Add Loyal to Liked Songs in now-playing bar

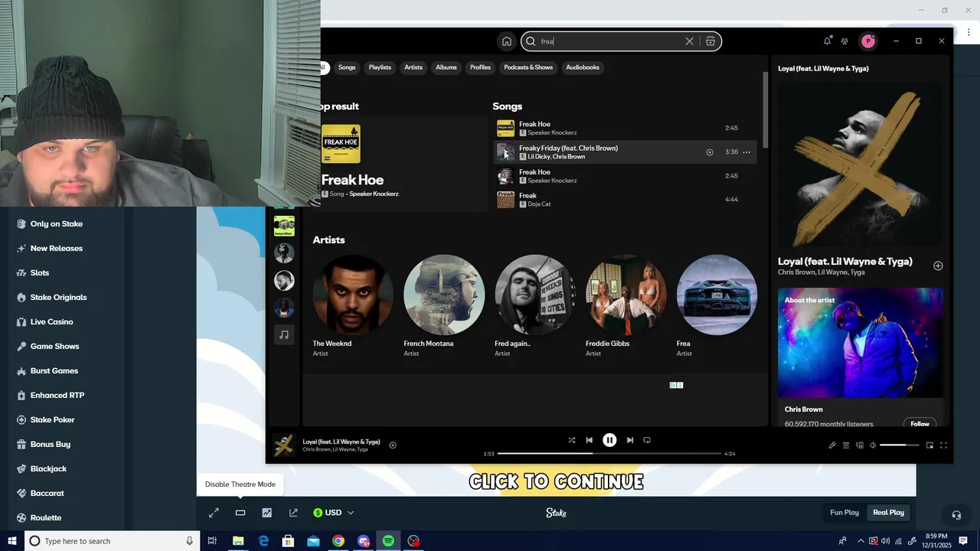[393, 445]
